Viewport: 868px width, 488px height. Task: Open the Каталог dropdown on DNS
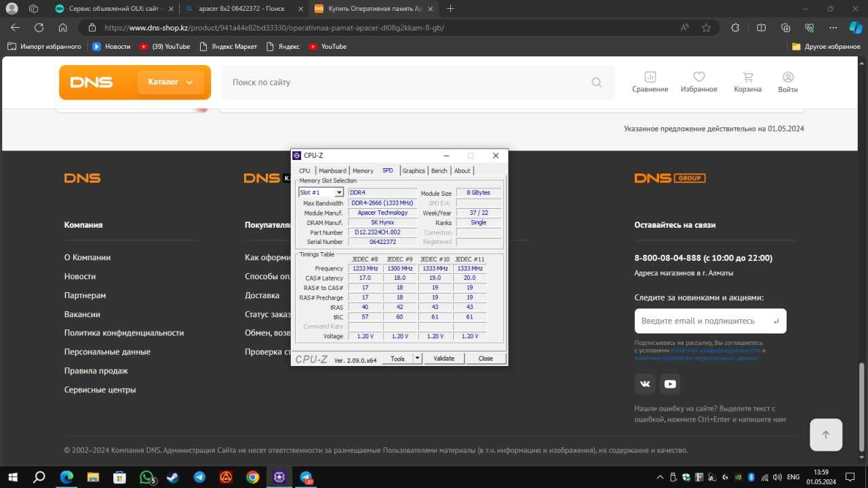(170, 82)
